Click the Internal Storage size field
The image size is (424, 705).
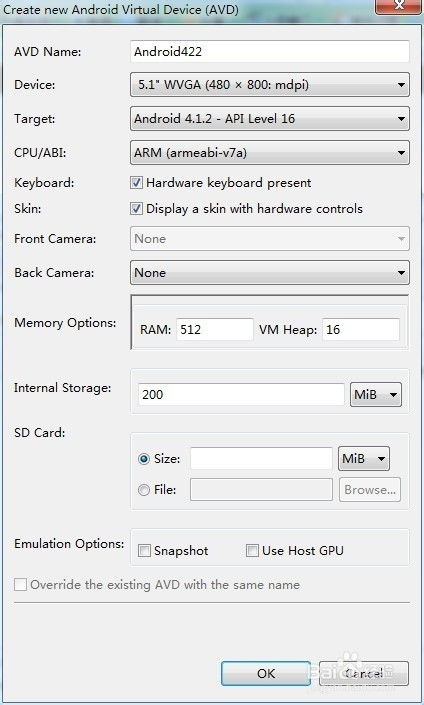(241, 394)
